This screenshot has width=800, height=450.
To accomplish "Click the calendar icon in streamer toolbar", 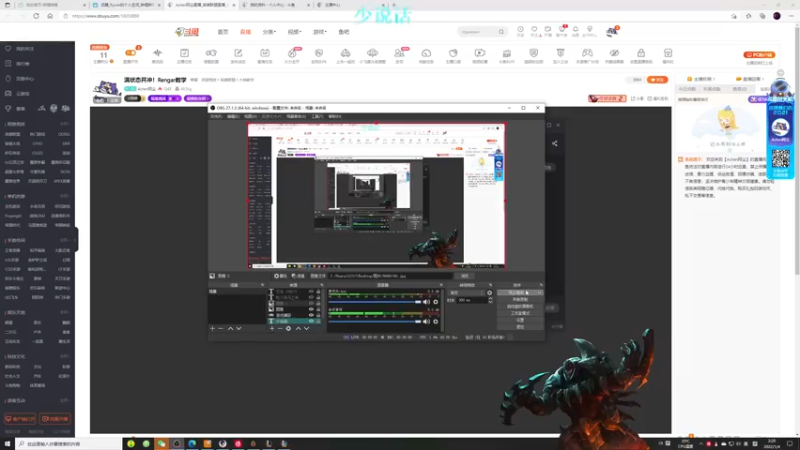I will [265, 53].
